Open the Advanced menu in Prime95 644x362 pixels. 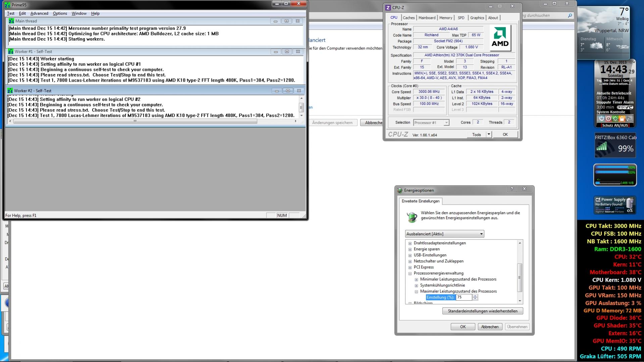pyautogui.click(x=39, y=13)
